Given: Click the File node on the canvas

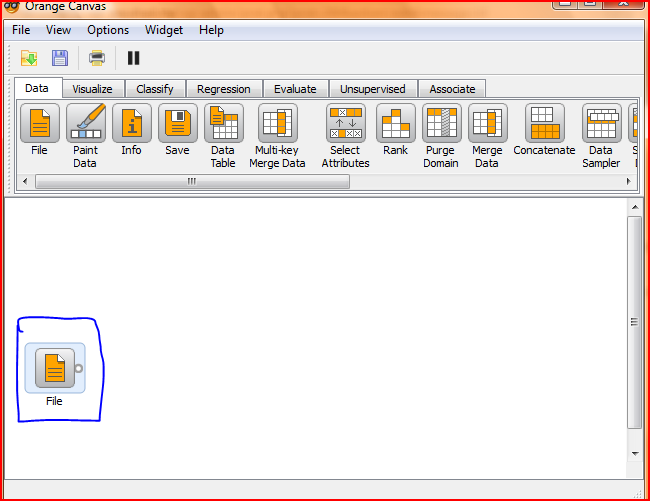Looking at the screenshot, I should [x=55, y=368].
